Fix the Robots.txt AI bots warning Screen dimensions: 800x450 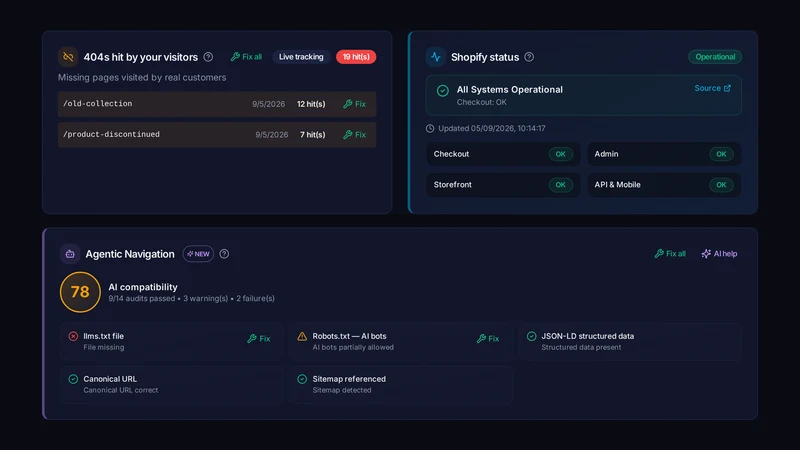pos(488,339)
